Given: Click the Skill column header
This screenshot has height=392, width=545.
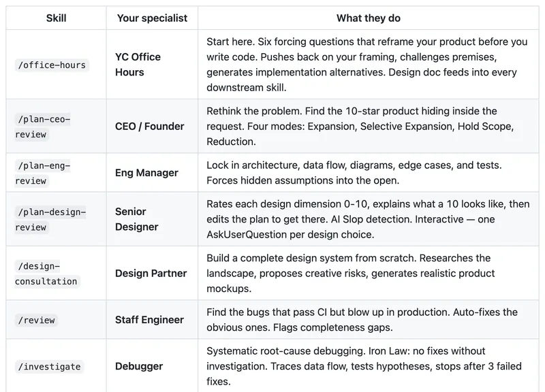Looking at the screenshot, I should 57,18.
